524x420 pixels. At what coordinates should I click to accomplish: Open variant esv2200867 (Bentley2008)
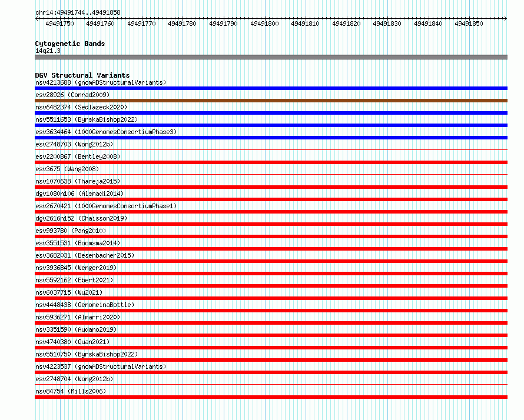pyautogui.click(x=78, y=156)
